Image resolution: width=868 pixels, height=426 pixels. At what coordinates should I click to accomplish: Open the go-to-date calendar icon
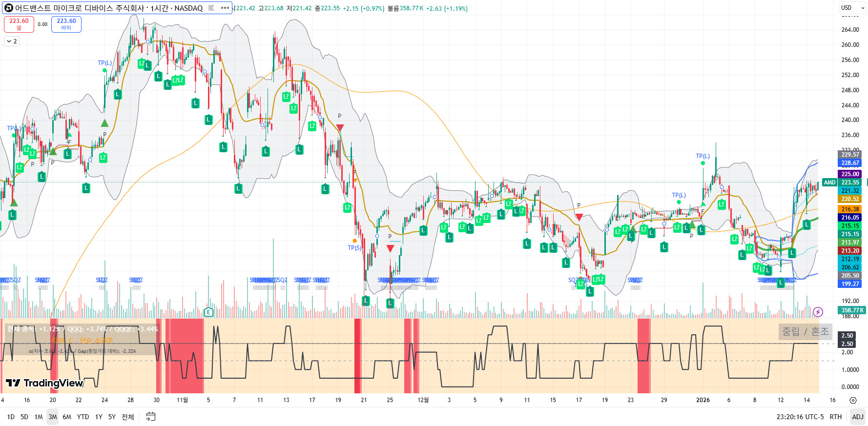(151, 417)
